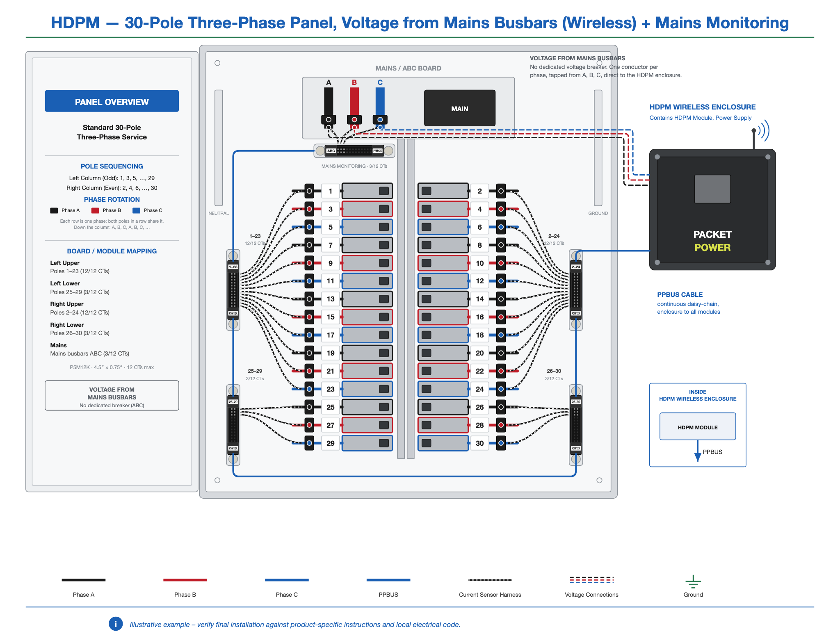
Task: Click the ABC mains monitoring module
Action: click(x=354, y=151)
